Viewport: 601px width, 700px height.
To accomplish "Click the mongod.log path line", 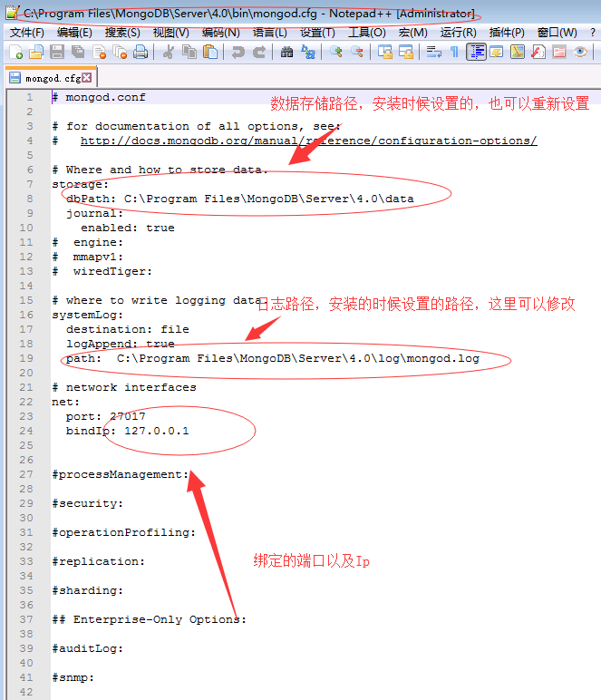I will click(273, 358).
